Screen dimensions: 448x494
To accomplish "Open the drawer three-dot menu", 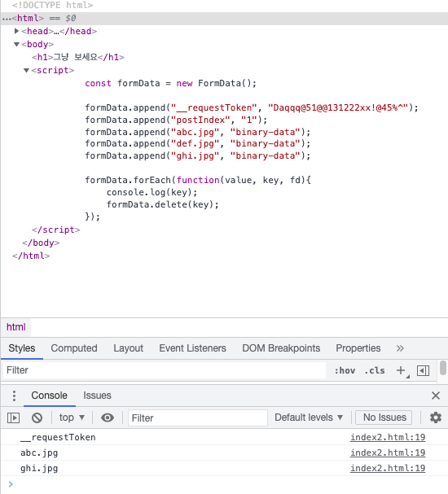I will (14, 396).
